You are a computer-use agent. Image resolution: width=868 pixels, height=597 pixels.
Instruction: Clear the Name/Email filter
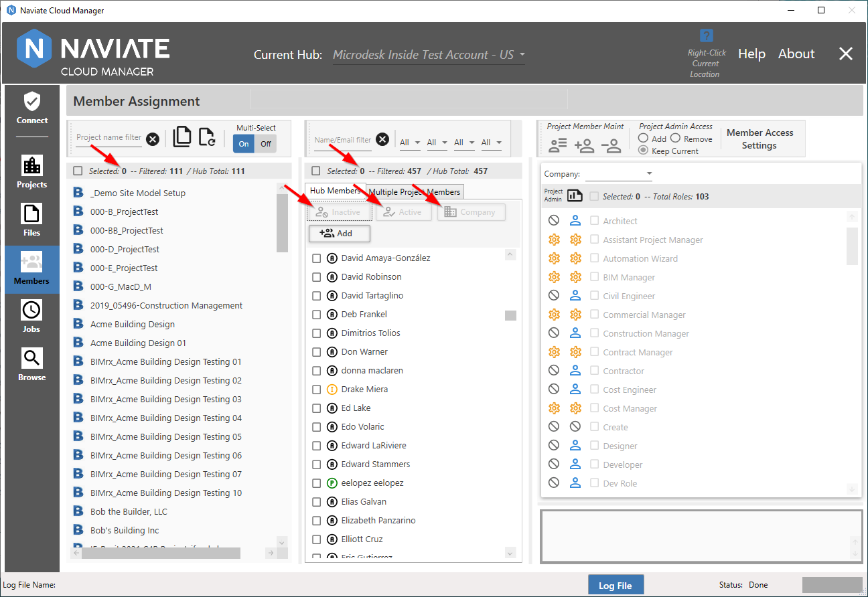coord(382,139)
